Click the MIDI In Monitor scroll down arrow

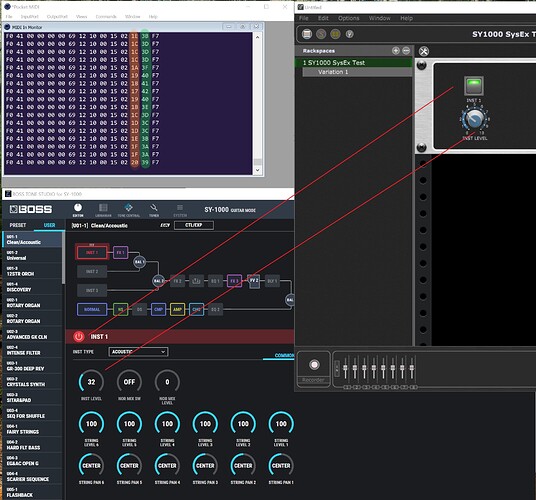point(257,170)
